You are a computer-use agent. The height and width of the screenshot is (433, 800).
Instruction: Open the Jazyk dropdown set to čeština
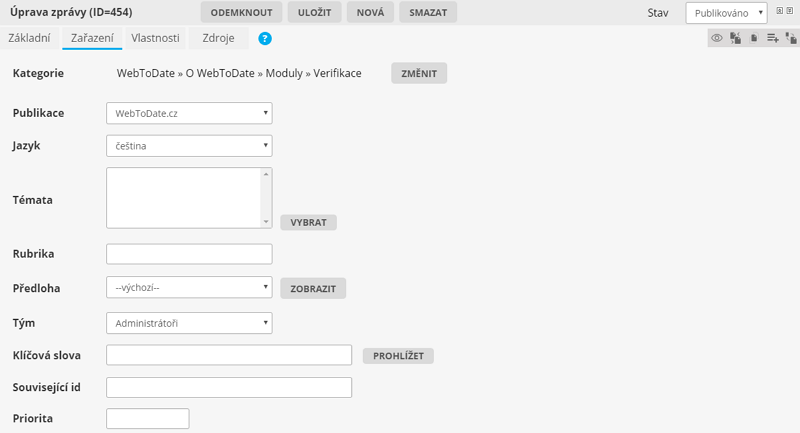(x=189, y=146)
